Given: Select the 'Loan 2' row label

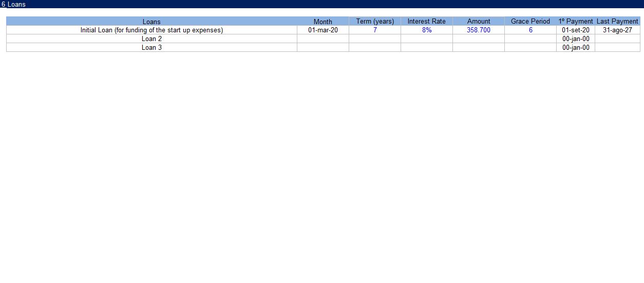Looking at the screenshot, I should tap(151, 39).
